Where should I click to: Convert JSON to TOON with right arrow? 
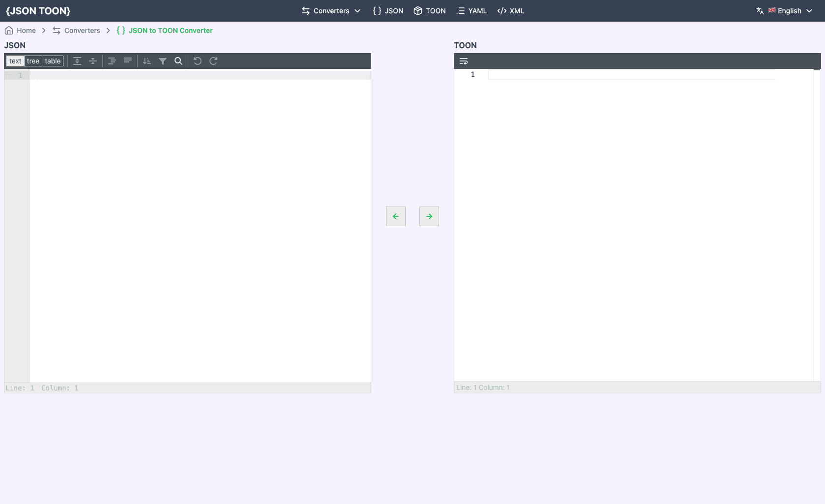click(429, 216)
